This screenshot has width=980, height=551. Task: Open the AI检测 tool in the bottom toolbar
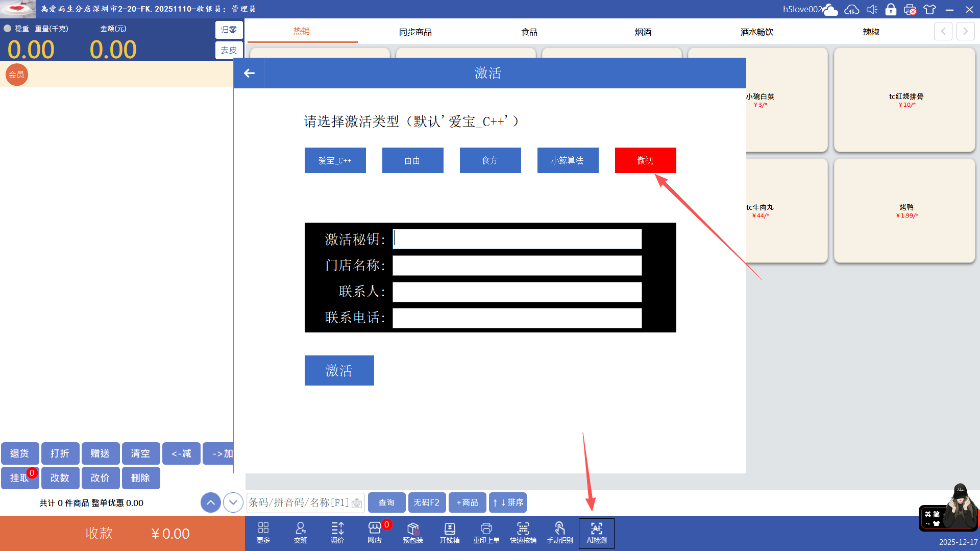click(x=596, y=533)
